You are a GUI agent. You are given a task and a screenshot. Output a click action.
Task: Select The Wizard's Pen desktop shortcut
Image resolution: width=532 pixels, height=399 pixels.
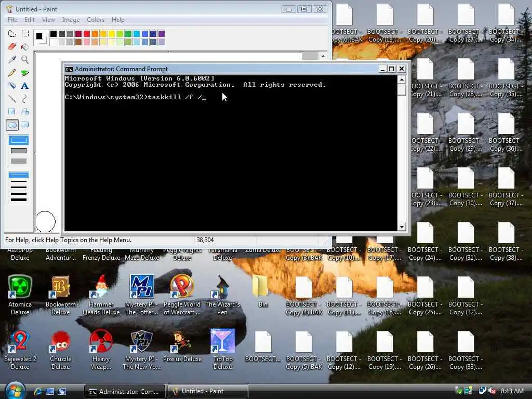(222, 295)
